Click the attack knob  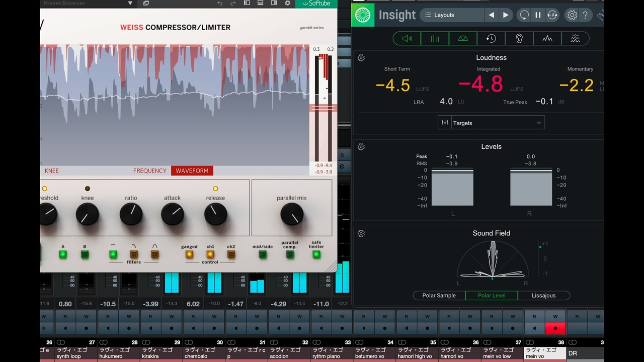pos(172,215)
